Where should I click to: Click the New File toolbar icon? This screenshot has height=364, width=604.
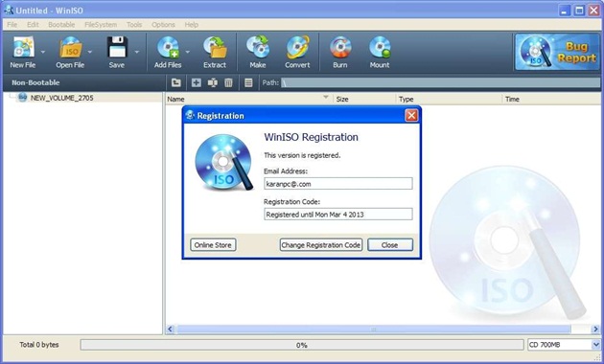pyautogui.click(x=23, y=48)
